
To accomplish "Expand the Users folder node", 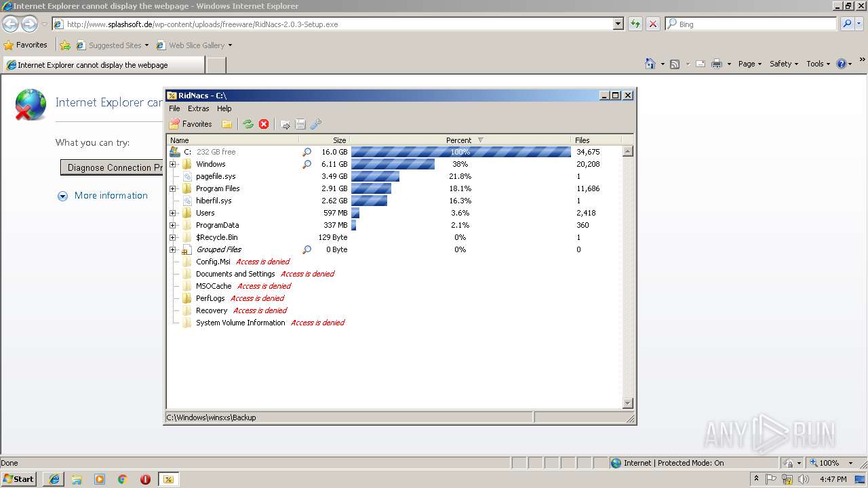I will point(173,213).
